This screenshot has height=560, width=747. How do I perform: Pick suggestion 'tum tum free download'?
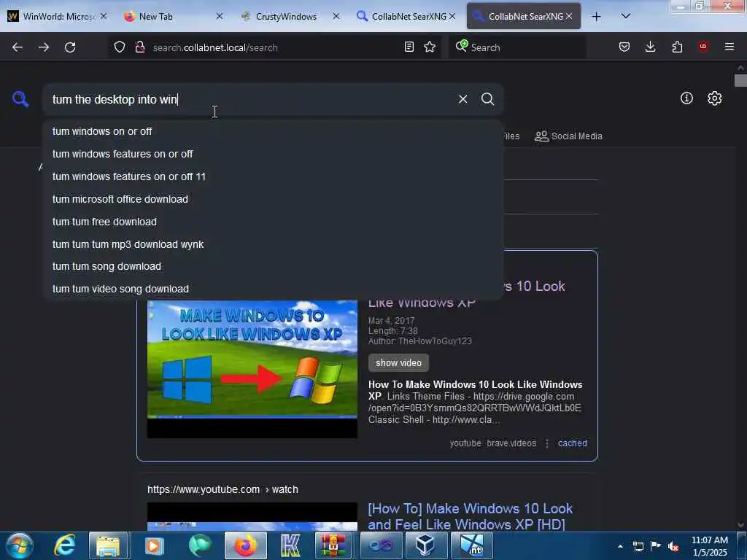(x=273, y=222)
